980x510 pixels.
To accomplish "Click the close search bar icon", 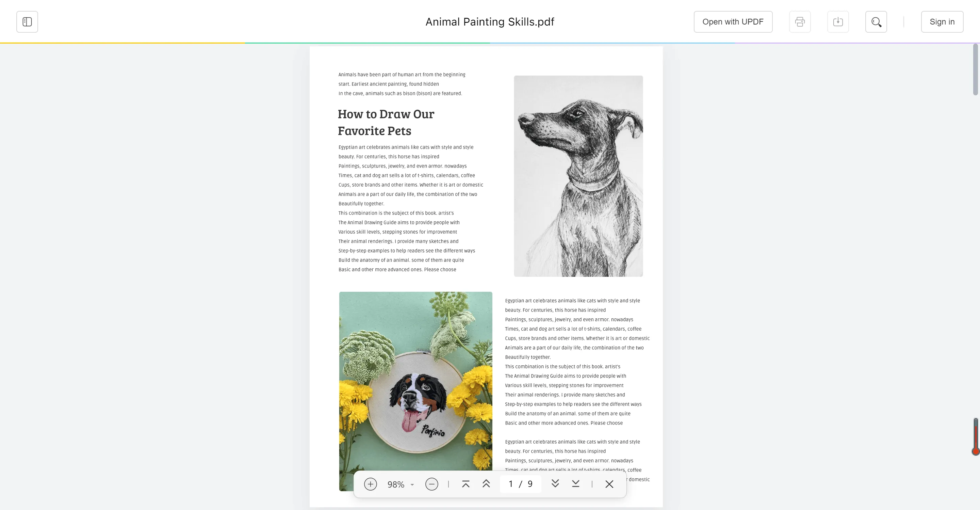I will point(609,483).
